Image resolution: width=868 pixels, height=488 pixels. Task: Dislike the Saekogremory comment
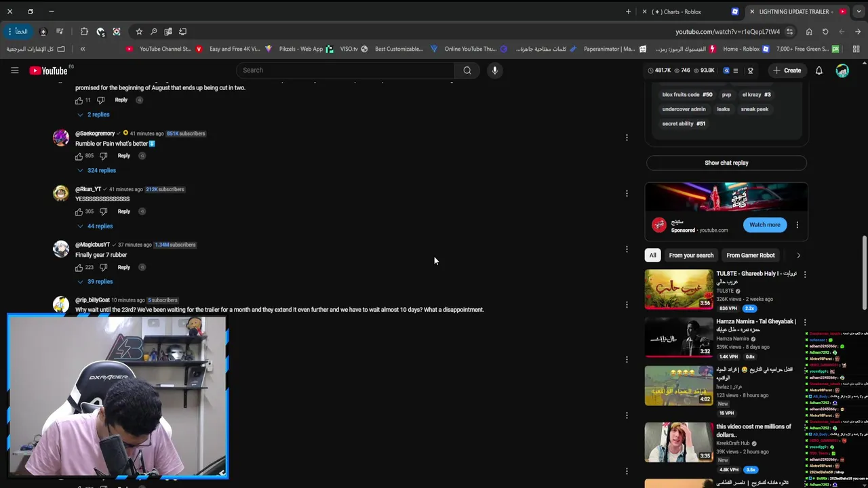tap(104, 156)
